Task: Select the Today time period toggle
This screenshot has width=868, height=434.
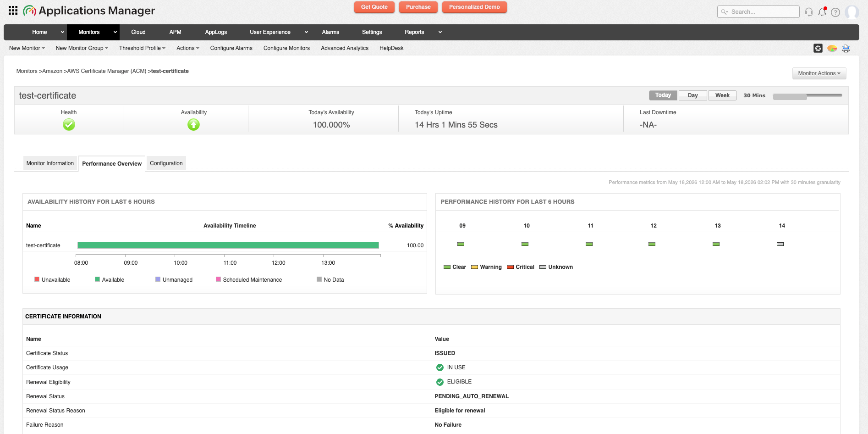Action: (x=663, y=95)
